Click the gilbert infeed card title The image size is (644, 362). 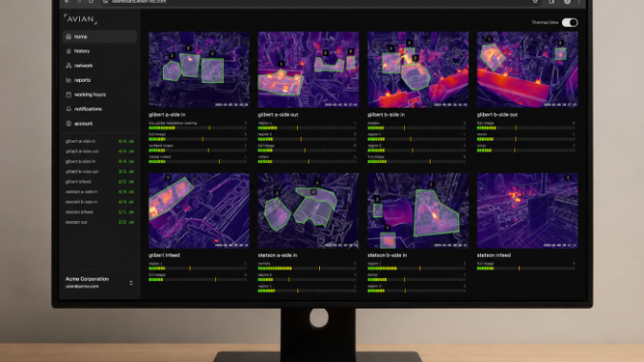pos(164,255)
